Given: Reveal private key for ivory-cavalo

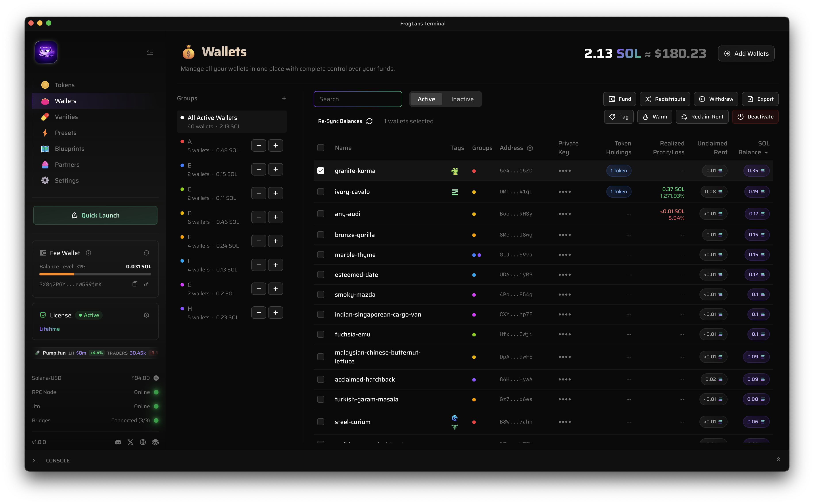Looking at the screenshot, I should click(x=564, y=192).
